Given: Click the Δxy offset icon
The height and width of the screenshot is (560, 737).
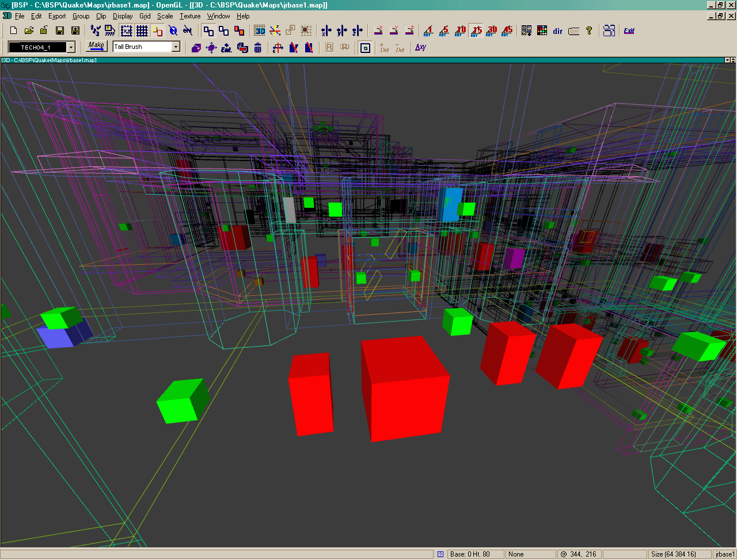Looking at the screenshot, I should point(420,48).
